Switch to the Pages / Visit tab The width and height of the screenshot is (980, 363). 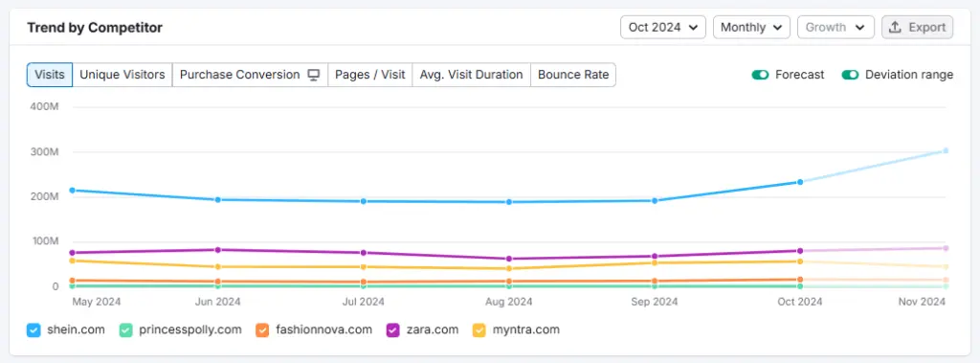click(x=370, y=75)
